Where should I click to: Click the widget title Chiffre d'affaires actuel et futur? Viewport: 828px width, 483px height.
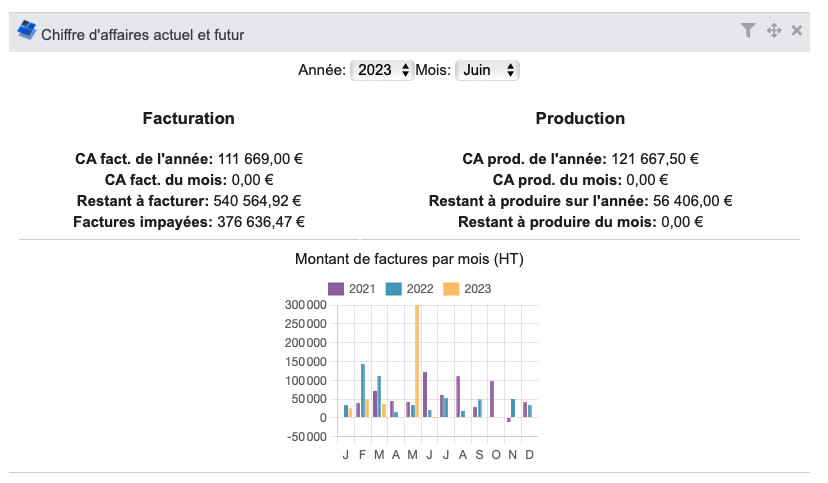(x=142, y=34)
